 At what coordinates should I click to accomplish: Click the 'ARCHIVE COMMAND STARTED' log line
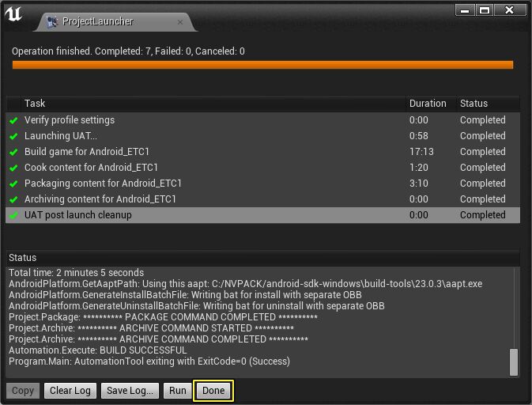pos(151,328)
